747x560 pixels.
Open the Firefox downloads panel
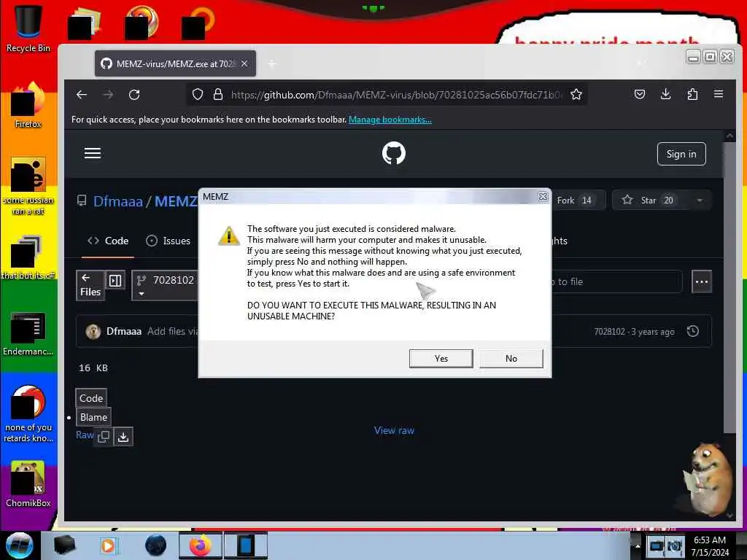pos(666,94)
